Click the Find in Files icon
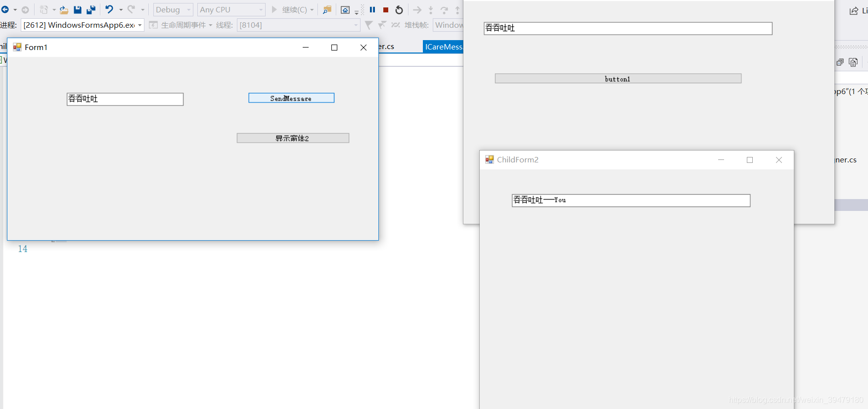Screen dimensions: 868x409 point(327,10)
